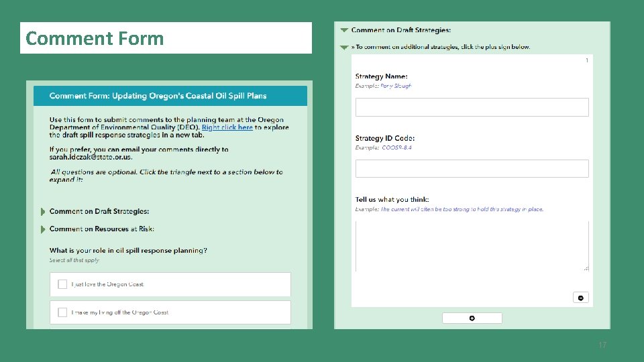This screenshot has width=644, height=362.
Task: Expand Comment on Draft Strategies in left form
Action: pyautogui.click(x=43, y=212)
